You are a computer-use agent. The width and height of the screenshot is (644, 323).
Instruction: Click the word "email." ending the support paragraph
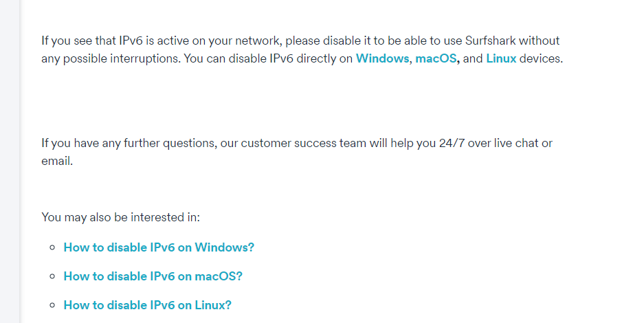click(57, 161)
